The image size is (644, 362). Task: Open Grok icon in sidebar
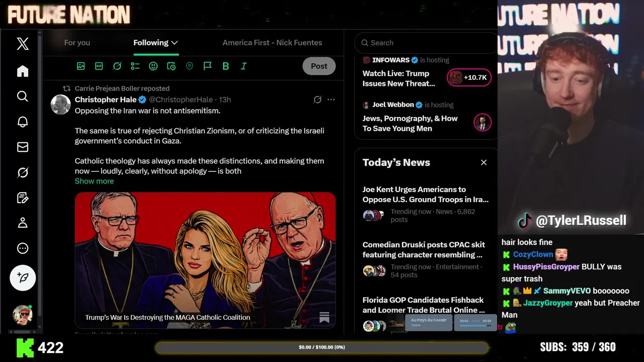tap(23, 172)
